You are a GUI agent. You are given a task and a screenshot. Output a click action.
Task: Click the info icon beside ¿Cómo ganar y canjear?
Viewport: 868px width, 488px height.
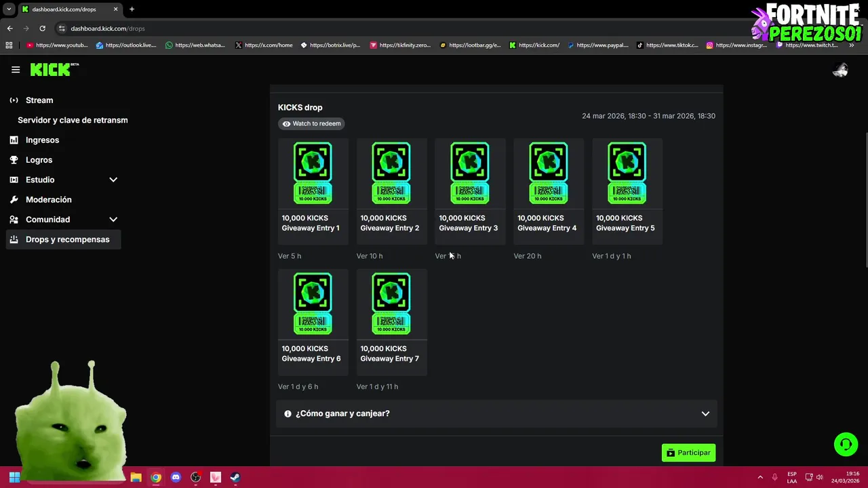click(x=288, y=413)
